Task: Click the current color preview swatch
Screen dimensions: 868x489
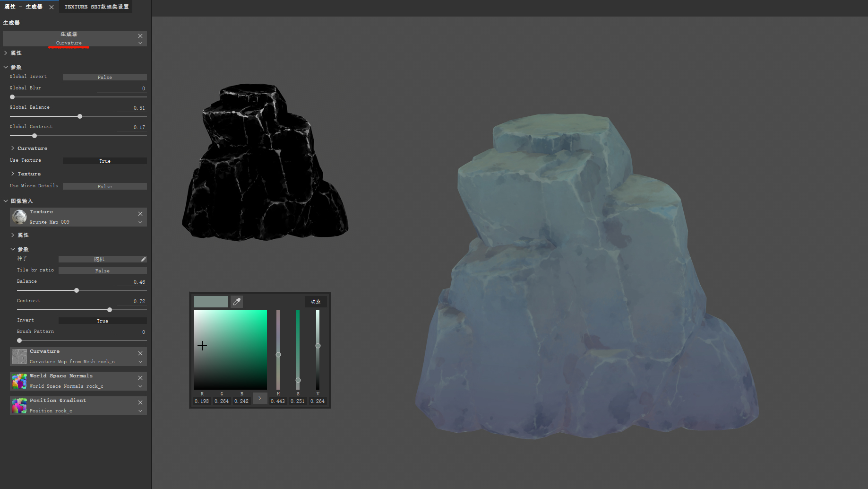Action: (211, 302)
